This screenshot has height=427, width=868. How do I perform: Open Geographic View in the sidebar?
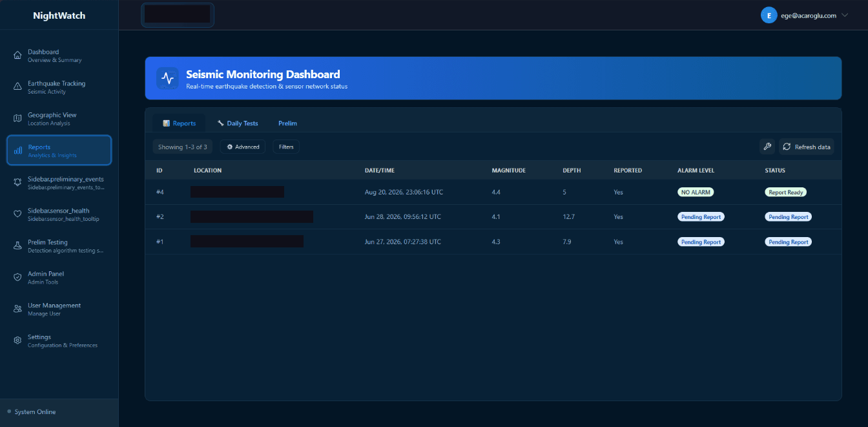click(59, 119)
